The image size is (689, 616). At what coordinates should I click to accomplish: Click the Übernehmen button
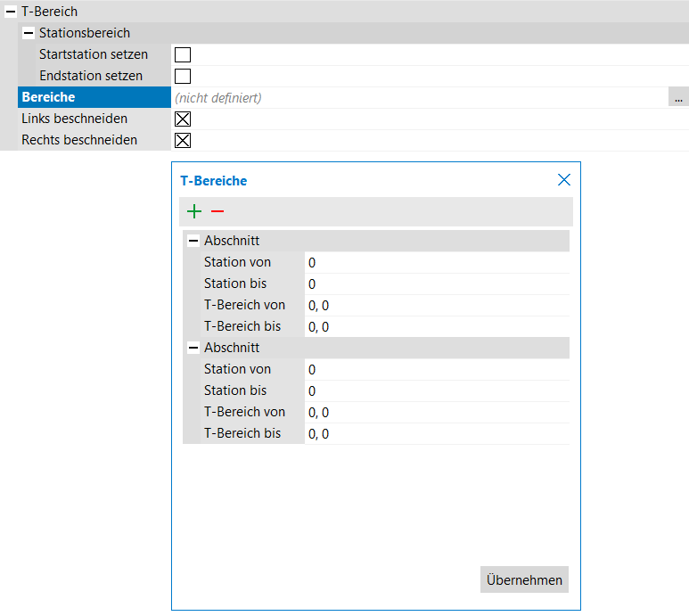coord(524,580)
